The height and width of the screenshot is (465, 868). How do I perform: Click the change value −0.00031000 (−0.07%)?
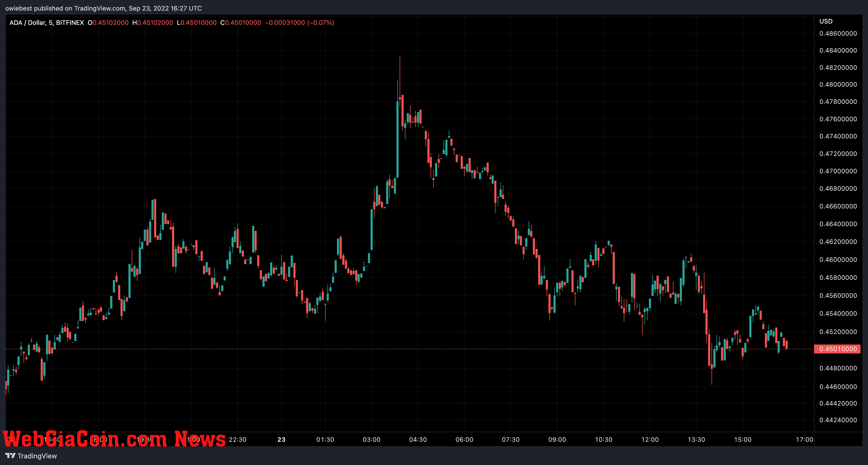[x=299, y=22]
